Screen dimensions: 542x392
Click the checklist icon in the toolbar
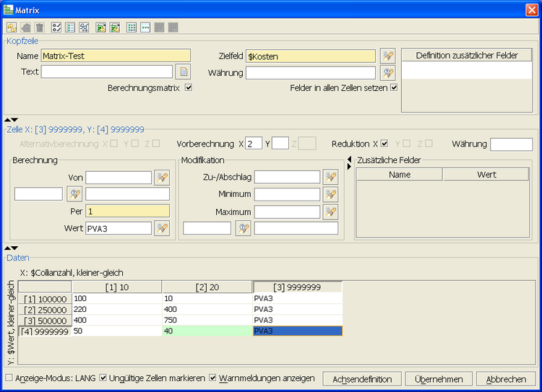(x=56, y=27)
